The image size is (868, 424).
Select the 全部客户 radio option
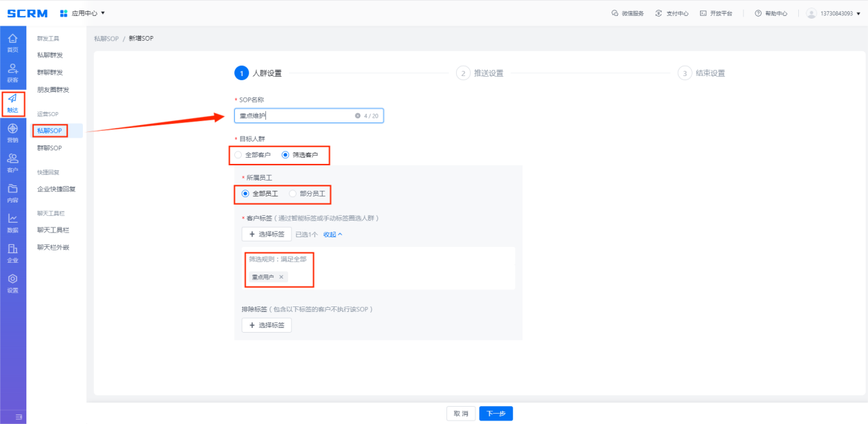[x=238, y=155]
